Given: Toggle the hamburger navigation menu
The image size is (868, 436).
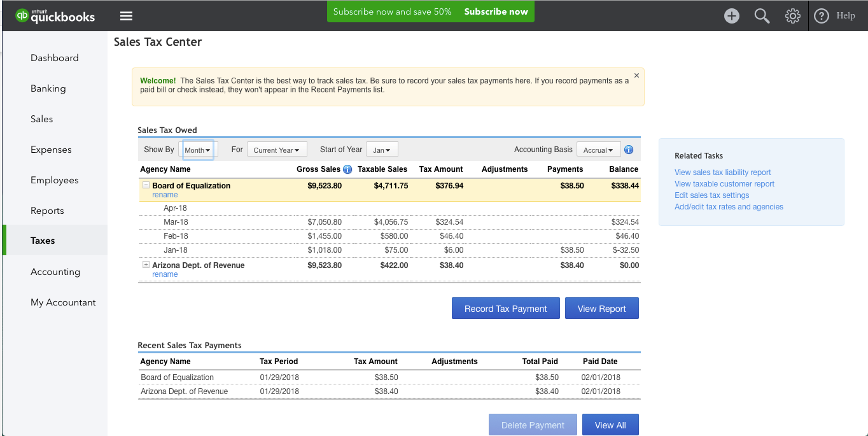Looking at the screenshot, I should 125,15.
